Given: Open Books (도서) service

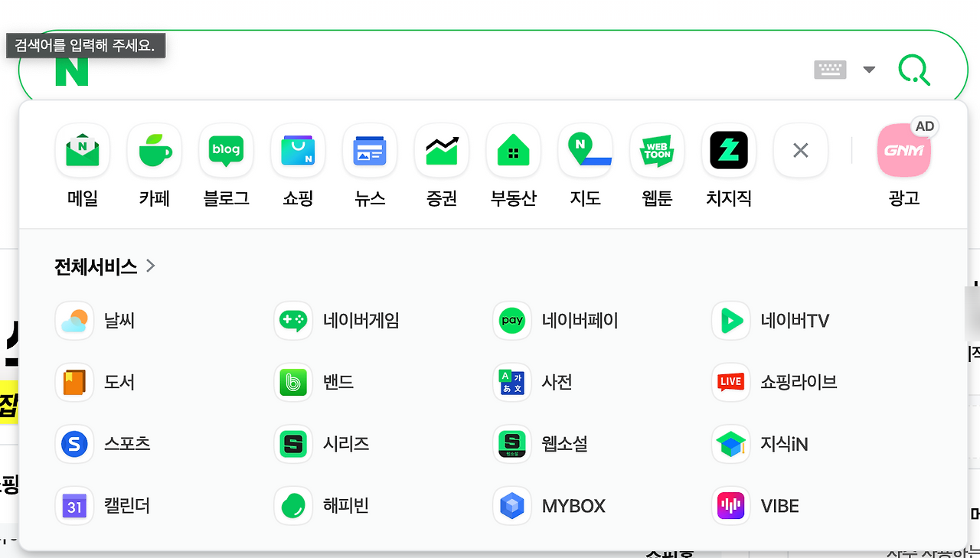Looking at the screenshot, I should pyautogui.click(x=95, y=382).
